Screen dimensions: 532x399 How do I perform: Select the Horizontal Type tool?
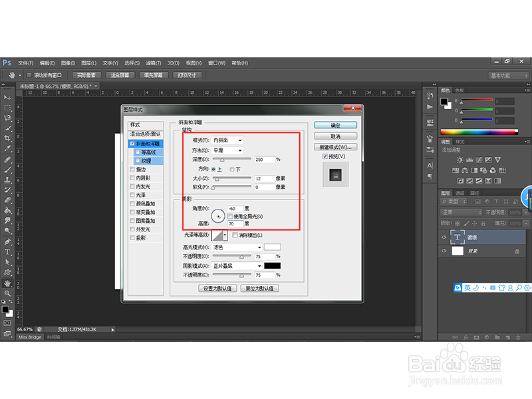7,252
